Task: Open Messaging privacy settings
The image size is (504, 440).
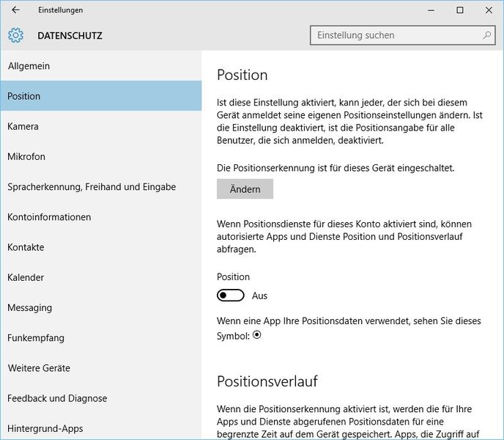Action: click(x=29, y=308)
